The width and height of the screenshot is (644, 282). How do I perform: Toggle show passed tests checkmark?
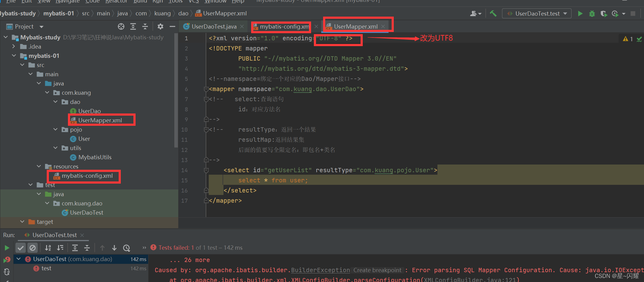pyautogui.click(x=21, y=248)
